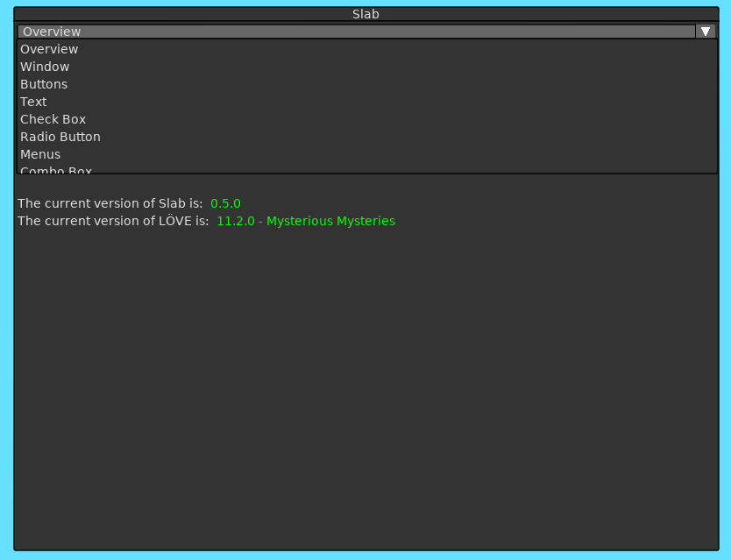This screenshot has height=560, width=731.
Task: Click the bottom-right corner of the Slab window
Action: pos(718,549)
